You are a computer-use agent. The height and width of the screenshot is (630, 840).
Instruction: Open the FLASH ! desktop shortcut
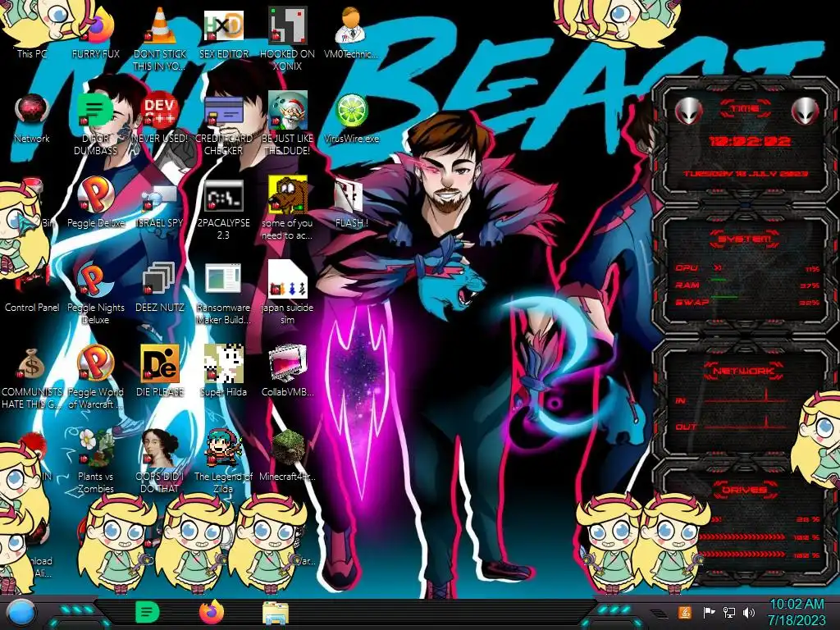click(351, 203)
